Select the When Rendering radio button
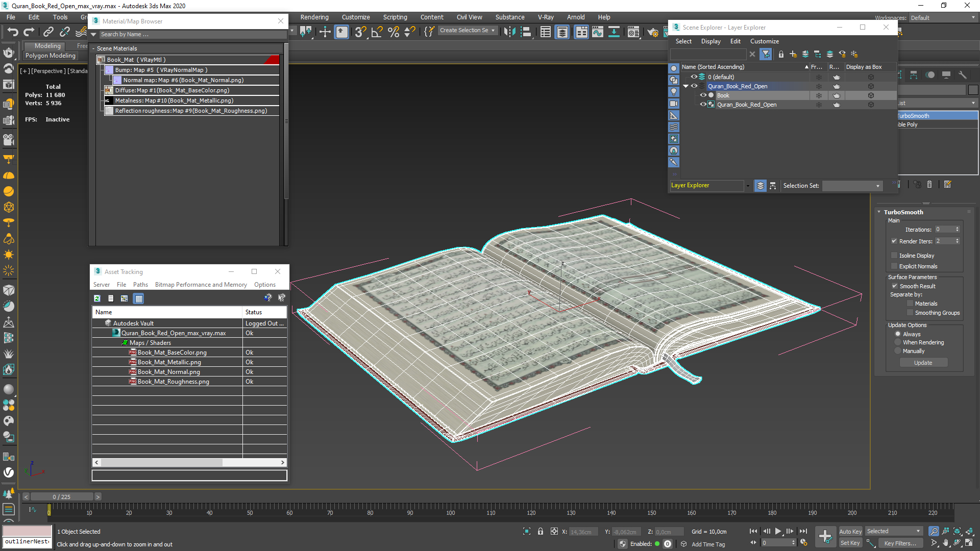The height and width of the screenshot is (551, 980). pyautogui.click(x=898, y=342)
